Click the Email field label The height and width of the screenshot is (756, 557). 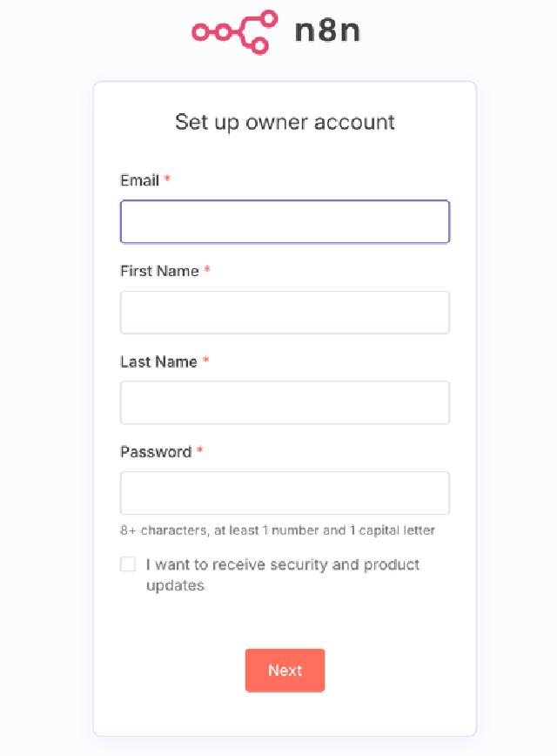click(x=139, y=180)
